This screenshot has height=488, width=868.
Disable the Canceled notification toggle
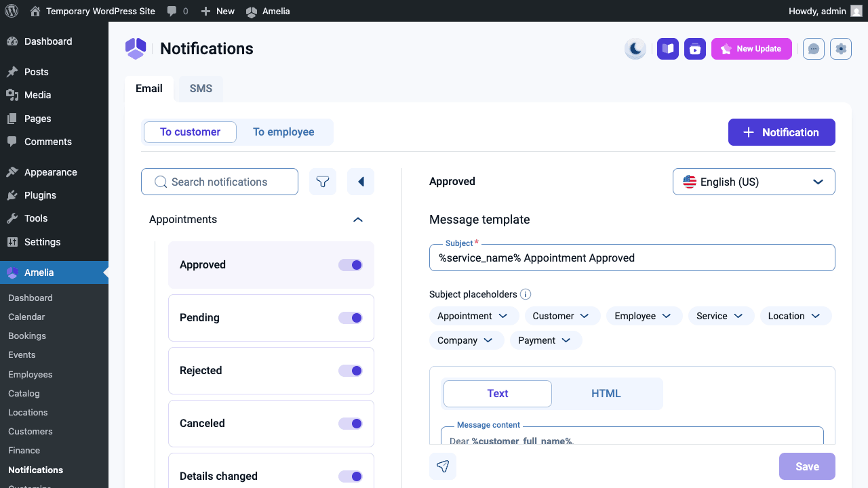point(351,424)
